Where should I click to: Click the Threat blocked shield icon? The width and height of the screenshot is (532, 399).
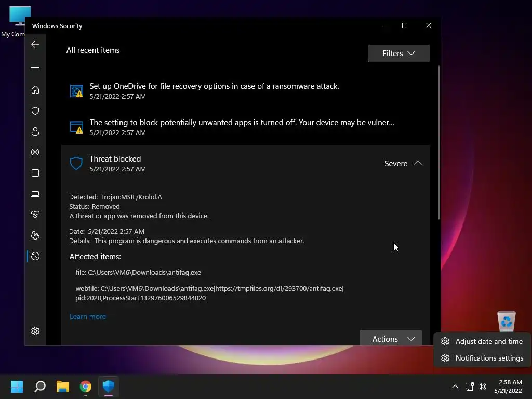click(76, 163)
